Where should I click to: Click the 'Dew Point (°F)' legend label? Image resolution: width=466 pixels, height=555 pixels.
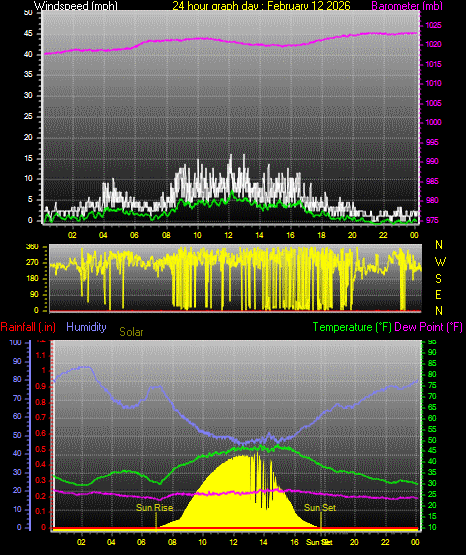(x=428, y=327)
